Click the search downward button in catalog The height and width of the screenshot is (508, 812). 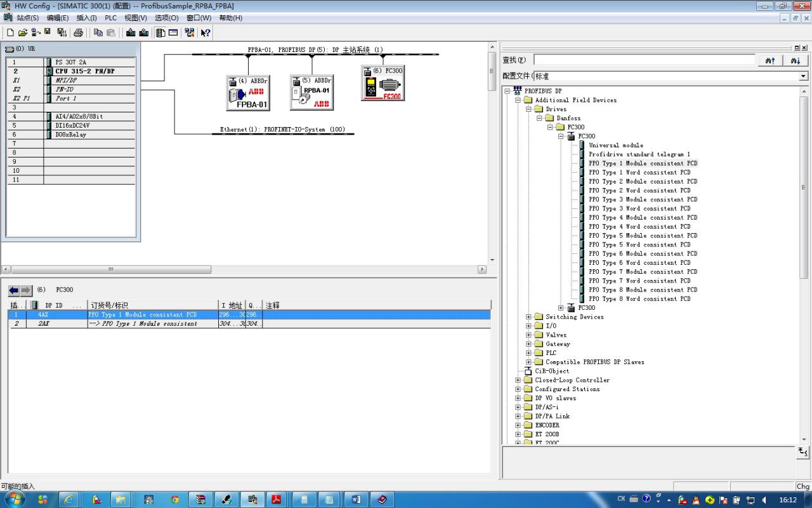(796, 60)
